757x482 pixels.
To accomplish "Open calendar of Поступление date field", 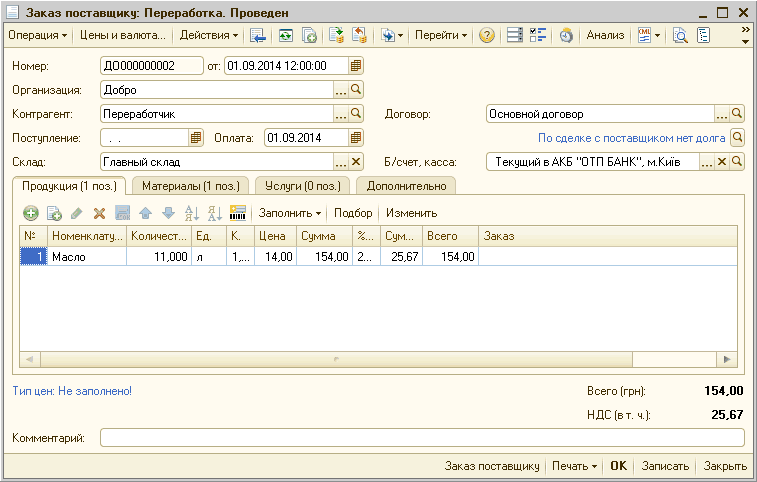I will tap(196, 138).
